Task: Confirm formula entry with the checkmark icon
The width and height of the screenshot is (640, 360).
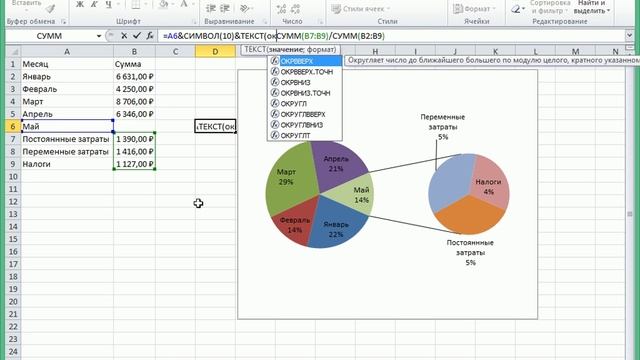Action: click(x=137, y=36)
